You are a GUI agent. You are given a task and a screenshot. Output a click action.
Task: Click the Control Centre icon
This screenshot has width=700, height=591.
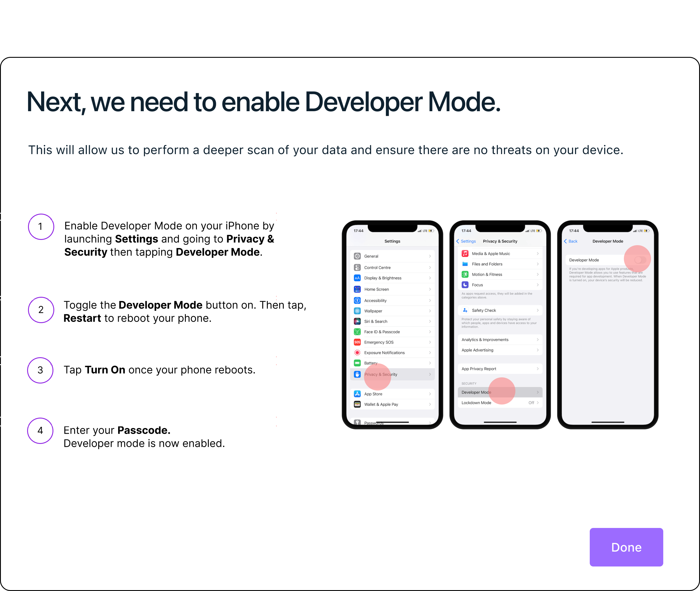point(357,268)
